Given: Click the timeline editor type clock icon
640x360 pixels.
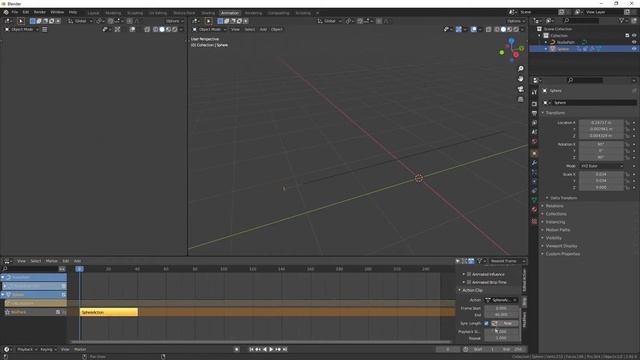Looking at the screenshot, I should tap(8, 349).
